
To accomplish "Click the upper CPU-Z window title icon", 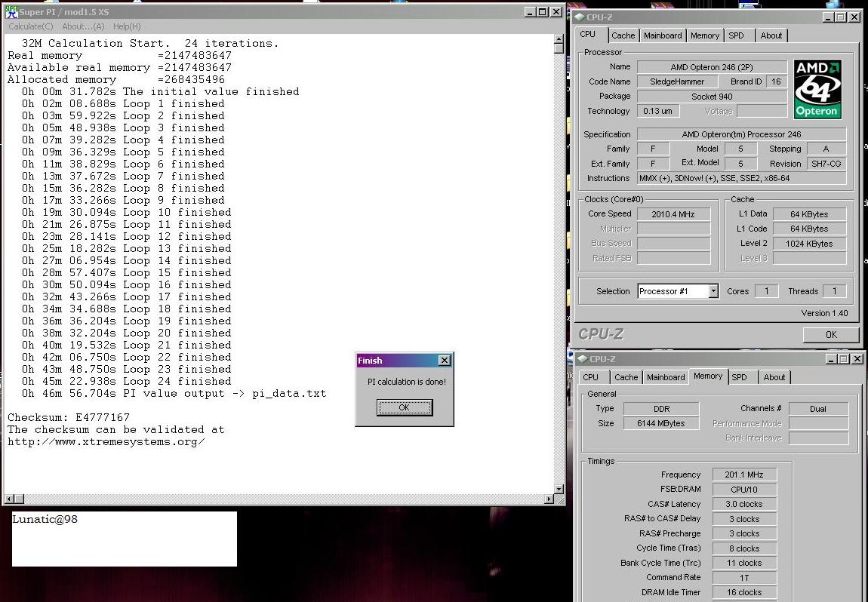I will coord(580,17).
